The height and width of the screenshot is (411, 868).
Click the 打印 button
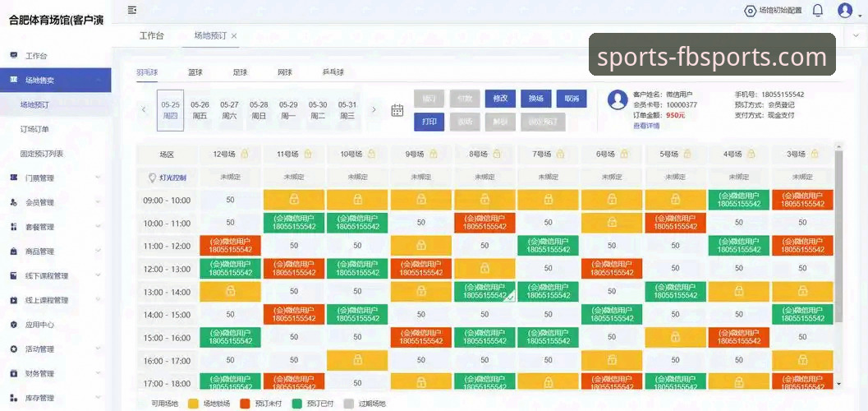pos(429,122)
